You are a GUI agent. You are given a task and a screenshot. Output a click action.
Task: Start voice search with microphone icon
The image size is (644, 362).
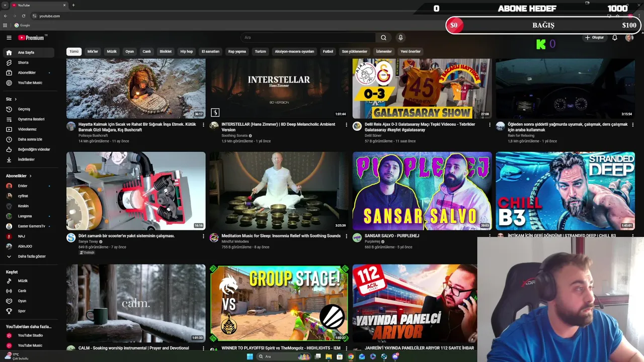coord(400,38)
